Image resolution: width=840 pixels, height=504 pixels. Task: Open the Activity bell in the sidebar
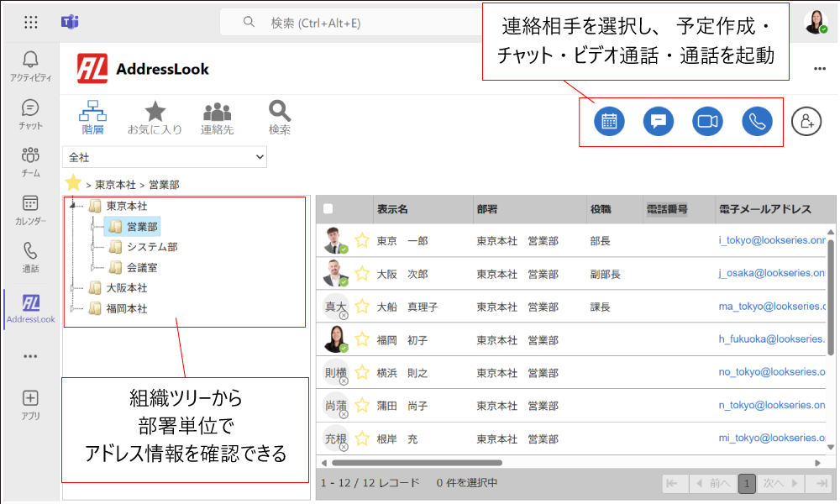(30, 66)
